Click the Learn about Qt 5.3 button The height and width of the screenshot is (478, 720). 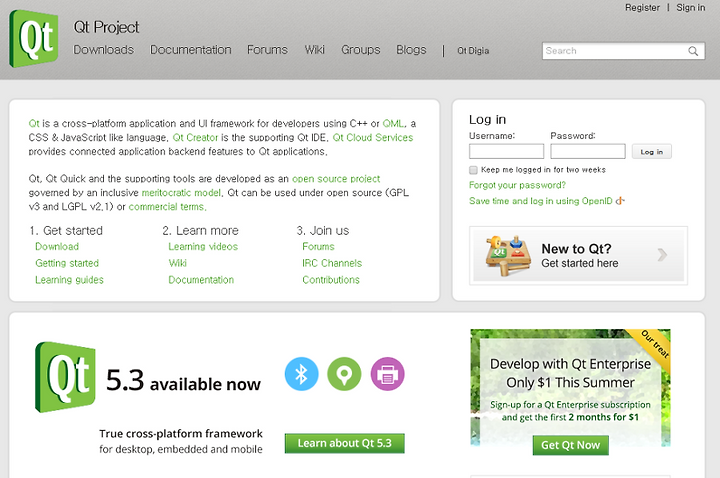[344, 443]
